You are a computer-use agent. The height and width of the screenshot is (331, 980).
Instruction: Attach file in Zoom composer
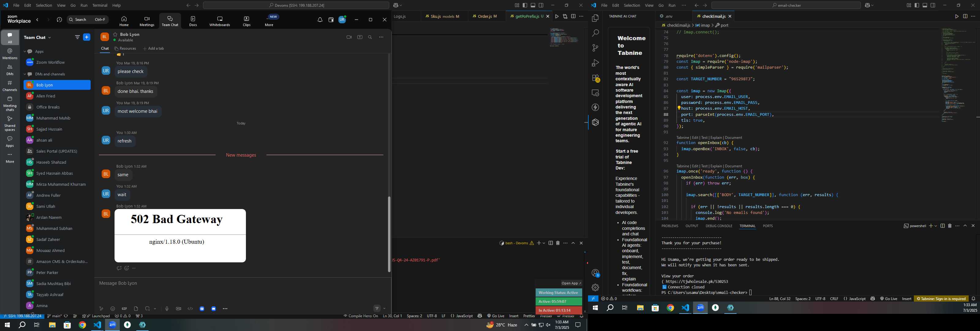[136, 309]
